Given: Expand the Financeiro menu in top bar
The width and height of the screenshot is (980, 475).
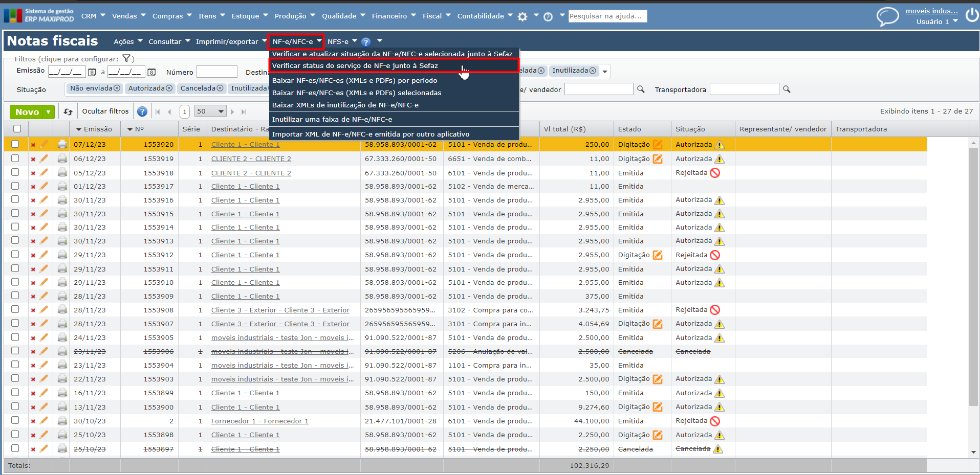Looking at the screenshot, I should pyautogui.click(x=394, y=16).
